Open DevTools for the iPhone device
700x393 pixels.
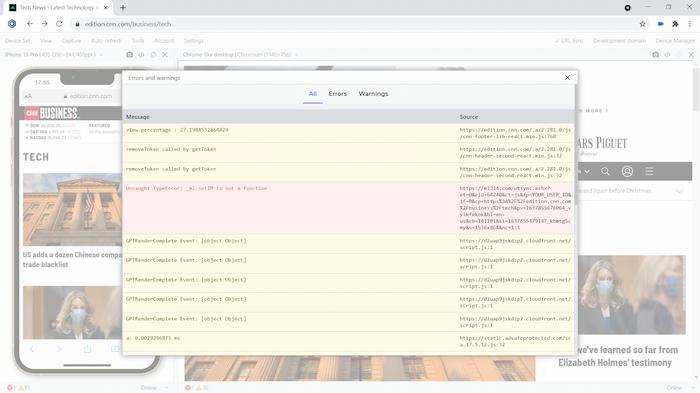(x=141, y=54)
